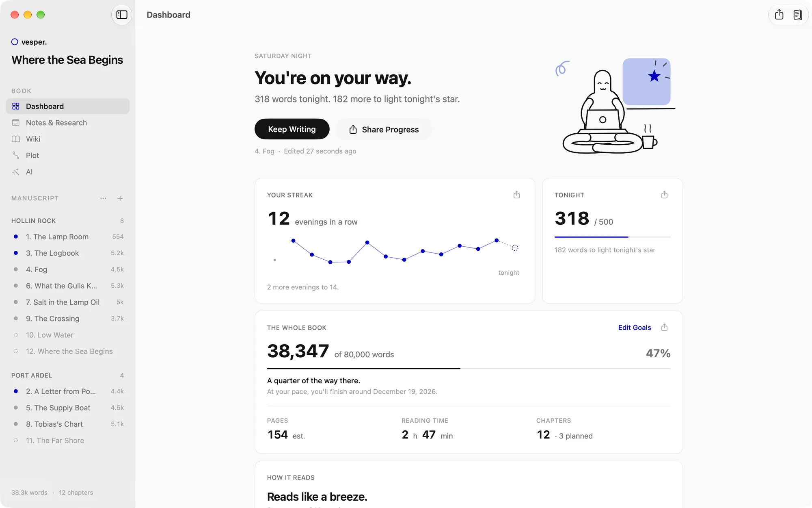The image size is (812, 508).
Task: Click tonight's dashed streak chart point
Action: (x=515, y=247)
